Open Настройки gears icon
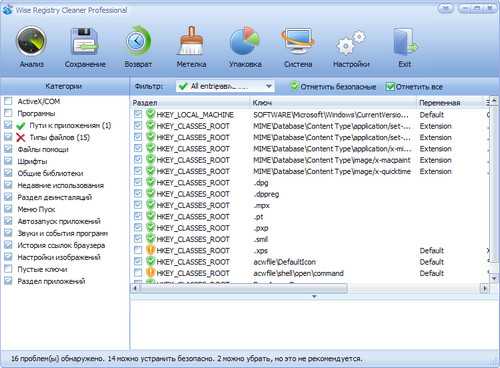 click(351, 43)
